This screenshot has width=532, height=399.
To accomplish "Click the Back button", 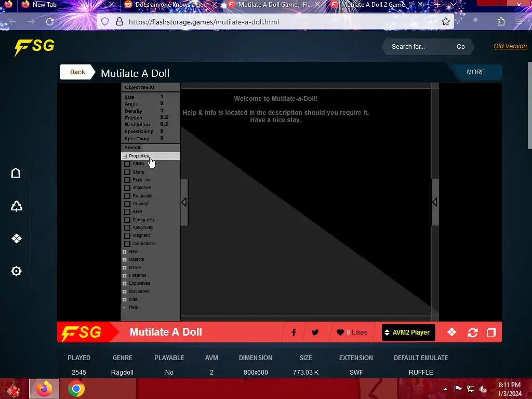I will [x=77, y=72].
